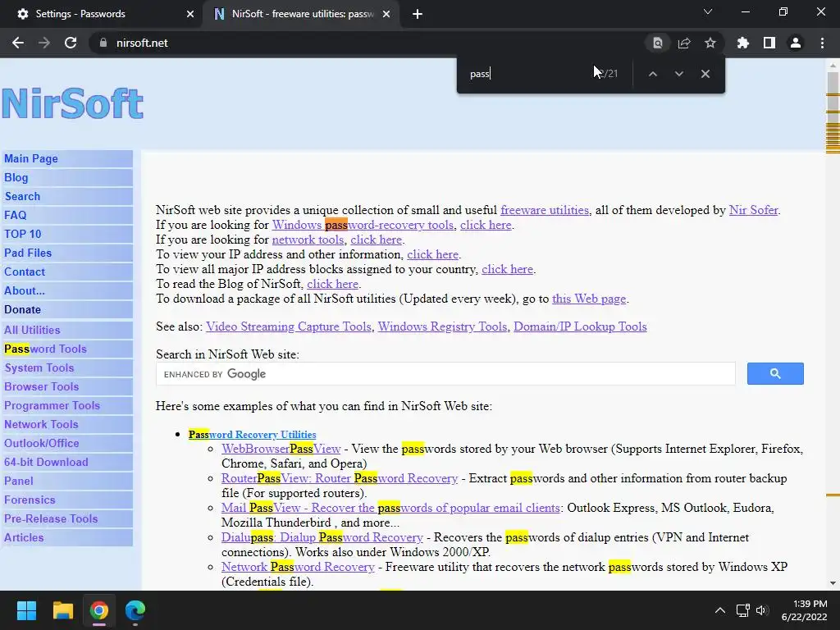Open System Tools in the sidebar
Image resolution: width=840 pixels, height=630 pixels.
pos(67,367)
